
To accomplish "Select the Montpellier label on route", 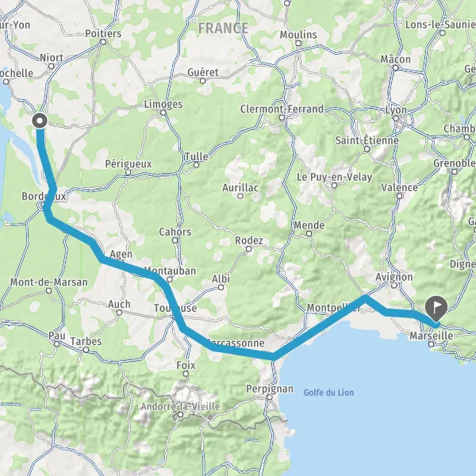I will tap(334, 308).
